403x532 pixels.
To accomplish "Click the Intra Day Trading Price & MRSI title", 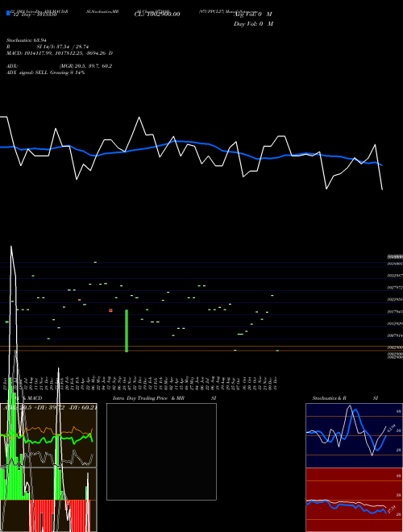I will (164, 398).
